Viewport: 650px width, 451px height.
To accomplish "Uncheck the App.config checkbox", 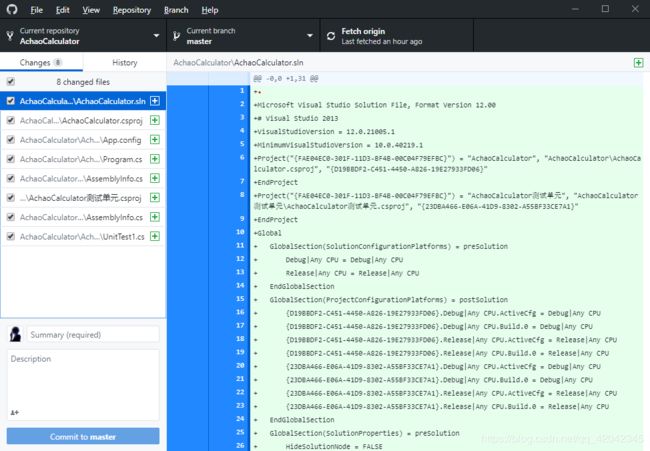I will click(11, 140).
